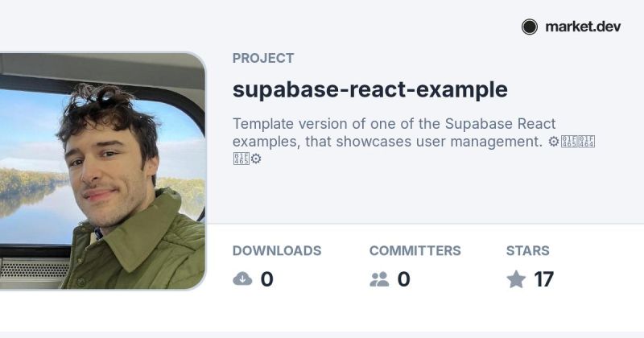Screen dimensions: 644x338
Task: Click the COMMITTERS label
Action: tap(415, 250)
